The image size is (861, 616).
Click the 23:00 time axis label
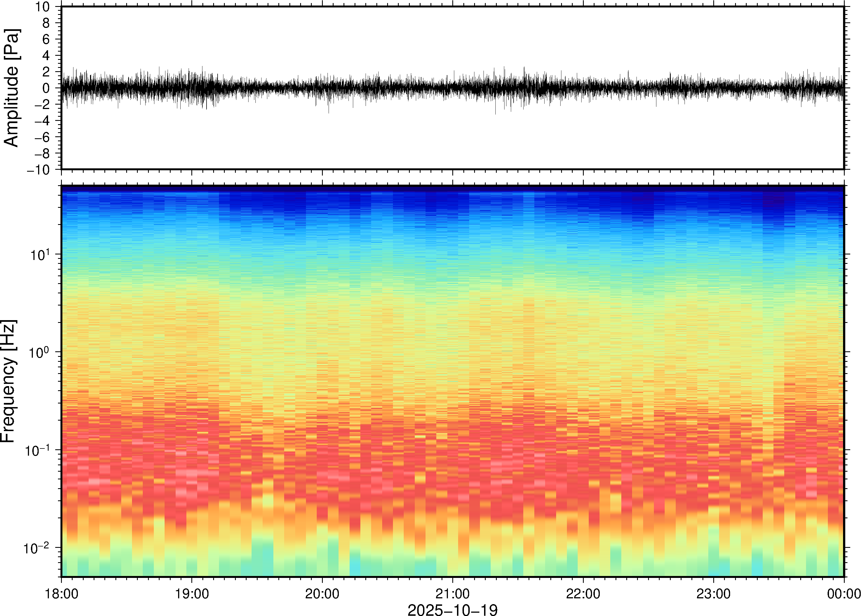pos(713,594)
